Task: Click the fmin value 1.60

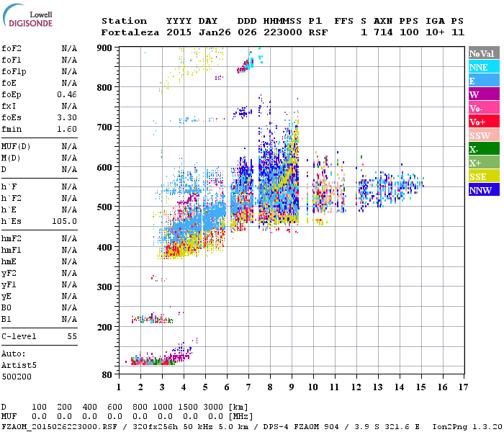Action: [x=67, y=129]
